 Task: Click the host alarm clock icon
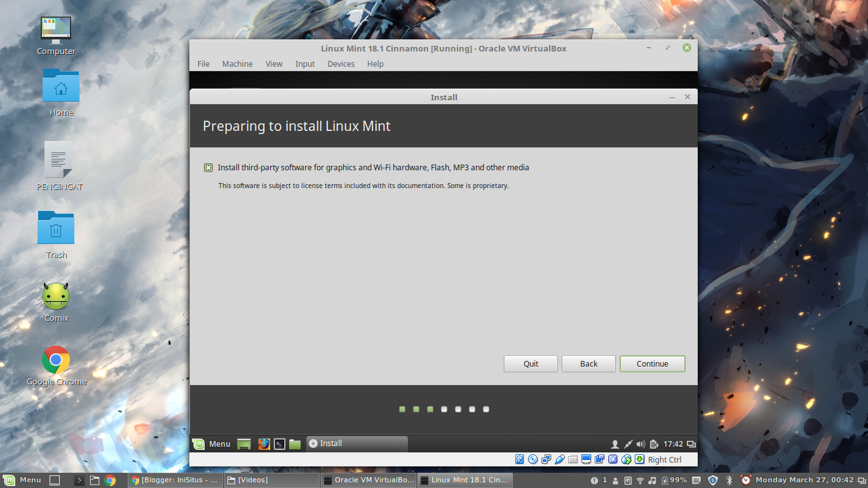(x=746, y=480)
